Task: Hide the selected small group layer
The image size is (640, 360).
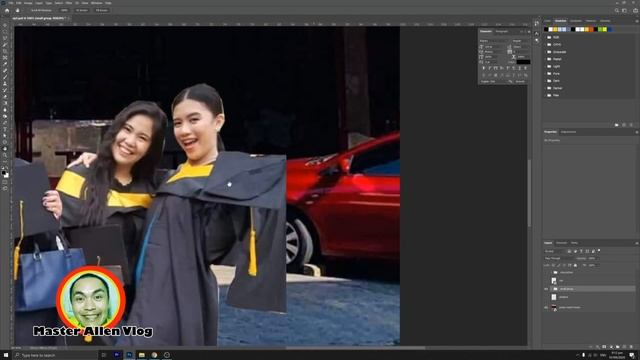Action: coord(546,289)
